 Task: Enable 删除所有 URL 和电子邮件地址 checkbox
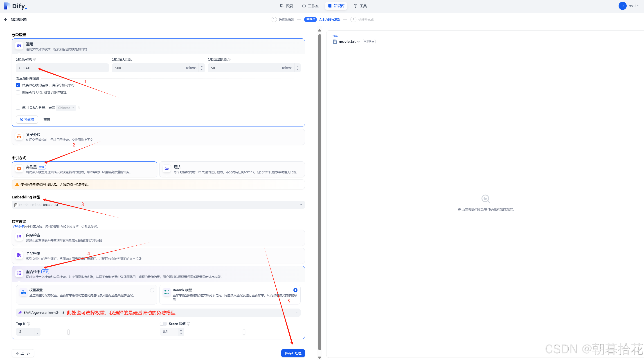18,92
